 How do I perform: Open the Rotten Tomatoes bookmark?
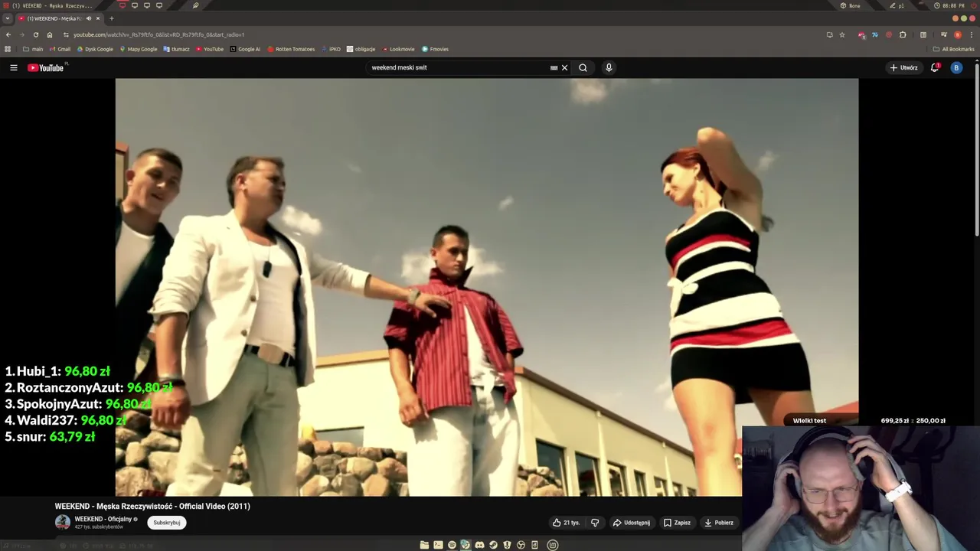(x=291, y=49)
